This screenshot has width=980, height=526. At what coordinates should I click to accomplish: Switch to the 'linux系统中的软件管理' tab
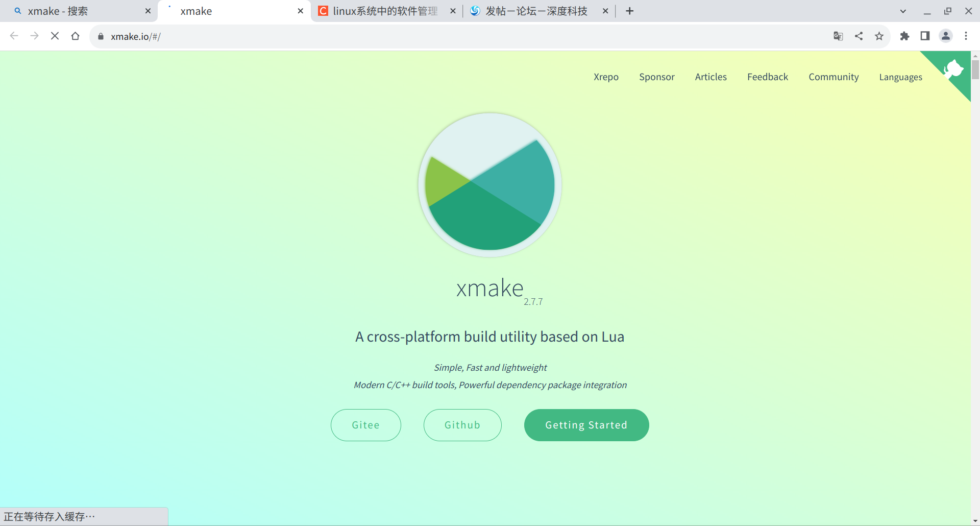point(385,11)
